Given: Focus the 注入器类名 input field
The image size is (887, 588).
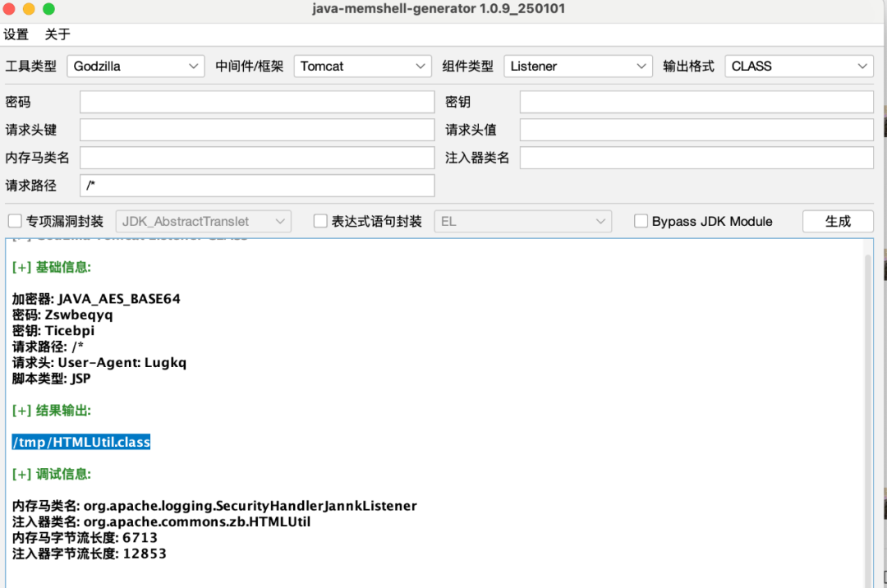Looking at the screenshot, I should [x=697, y=158].
